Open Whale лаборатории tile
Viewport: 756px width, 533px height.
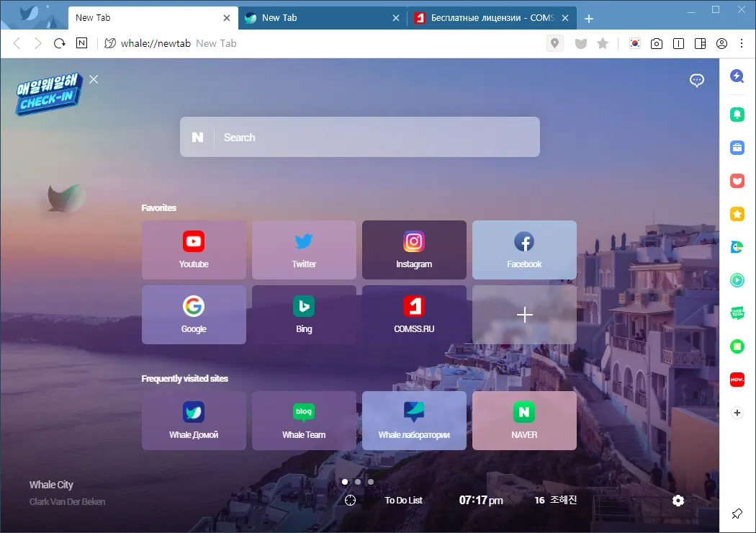414,421
